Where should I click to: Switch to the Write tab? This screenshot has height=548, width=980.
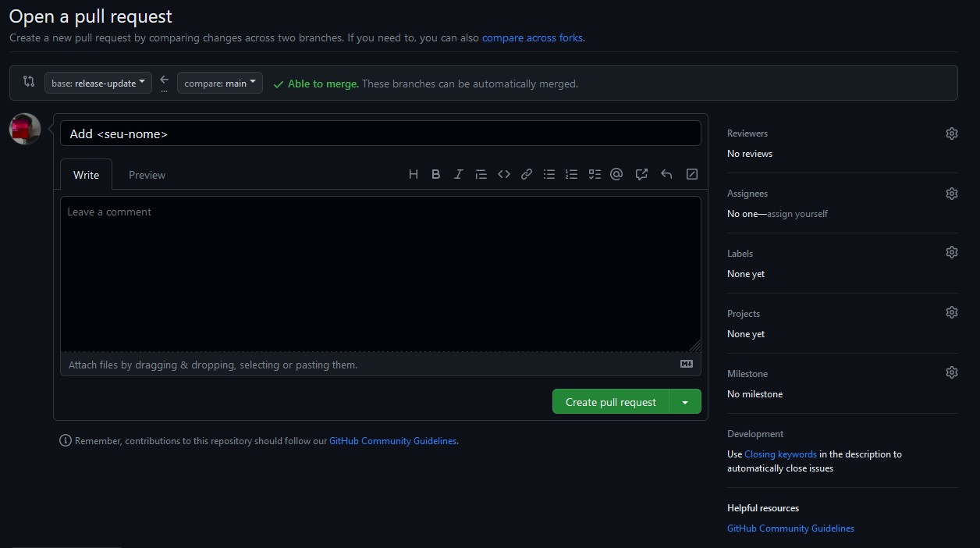click(x=86, y=175)
